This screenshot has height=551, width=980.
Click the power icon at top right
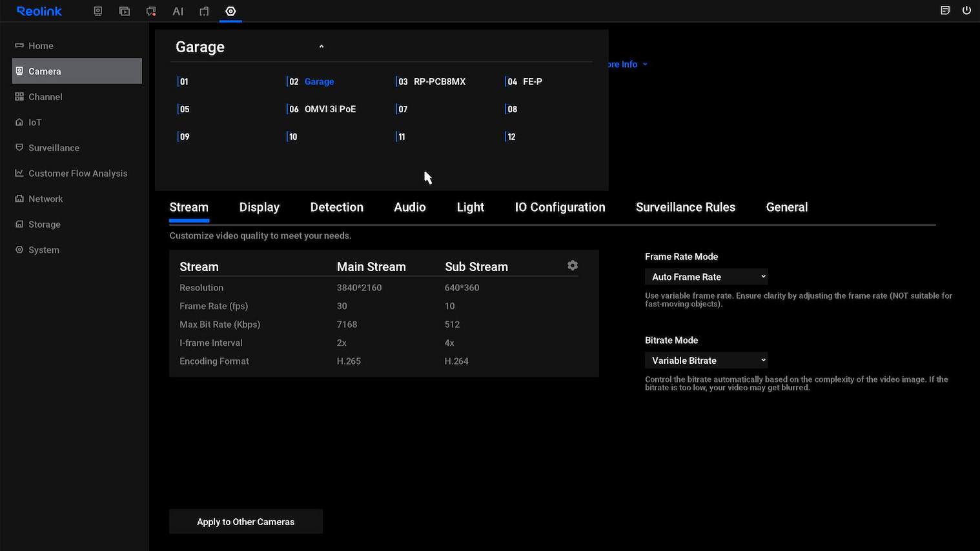(x=966, y=10)
